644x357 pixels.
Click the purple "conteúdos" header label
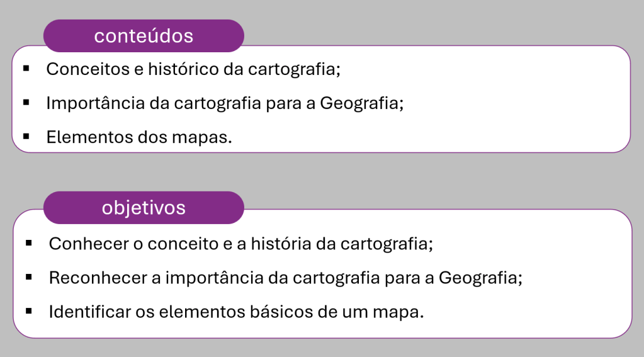pos(144,36)
